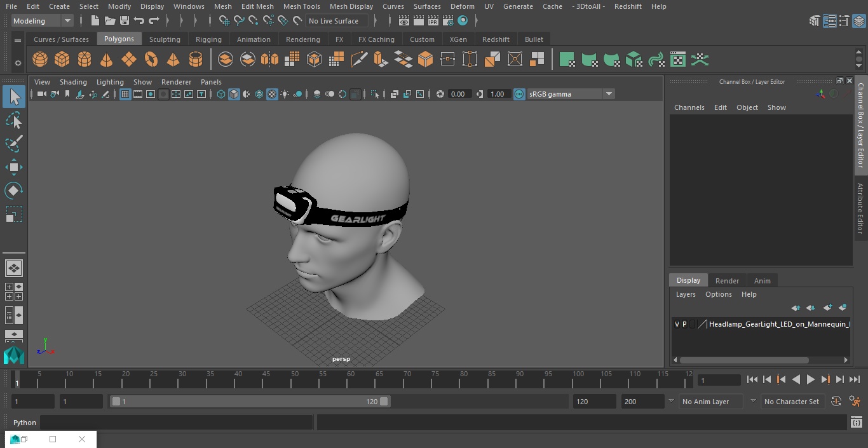This screenshot has height=448, width=868.
Task: Switch to the Rigging shelf tab
Action: 208,39
